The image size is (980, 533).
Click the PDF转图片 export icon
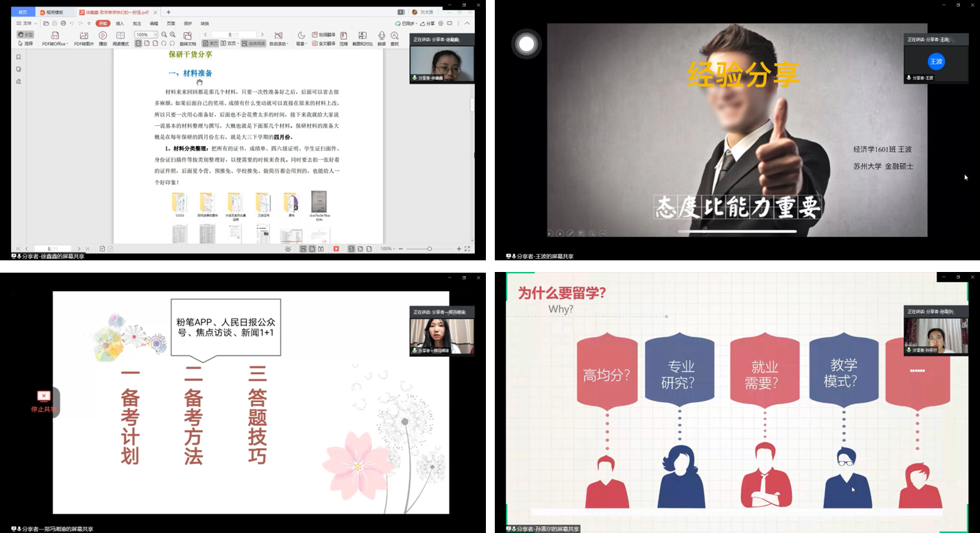(84, 36)
